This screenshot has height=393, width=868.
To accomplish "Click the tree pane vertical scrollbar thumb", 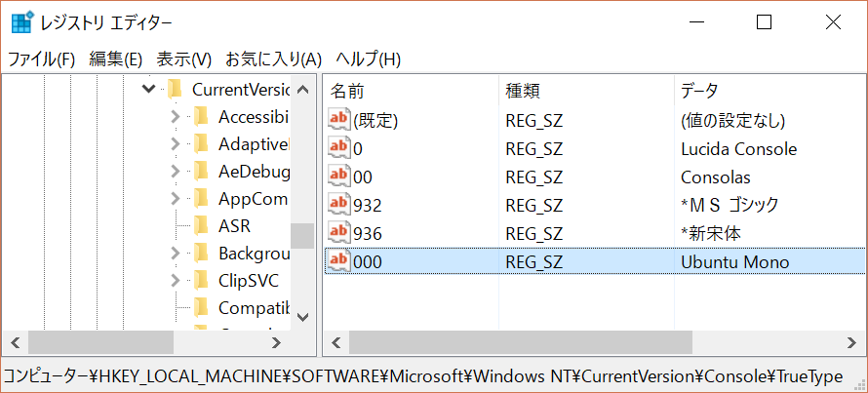I will point(302,236).
